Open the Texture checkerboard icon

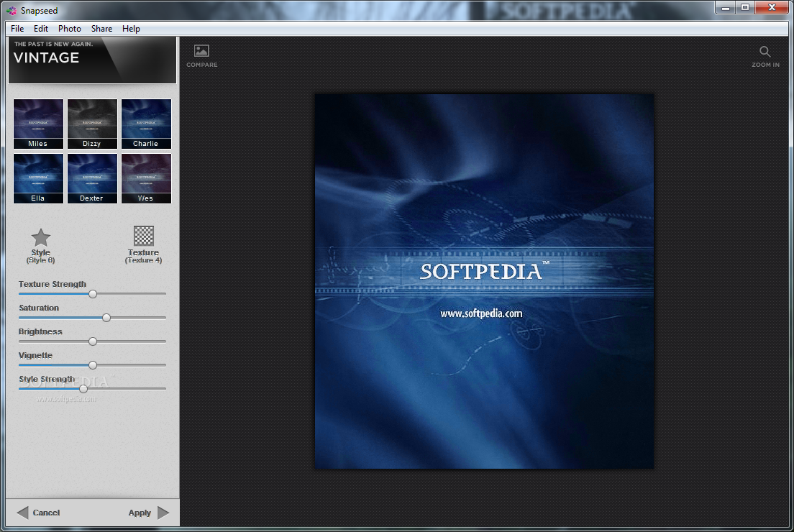click(x=144, y=236)
